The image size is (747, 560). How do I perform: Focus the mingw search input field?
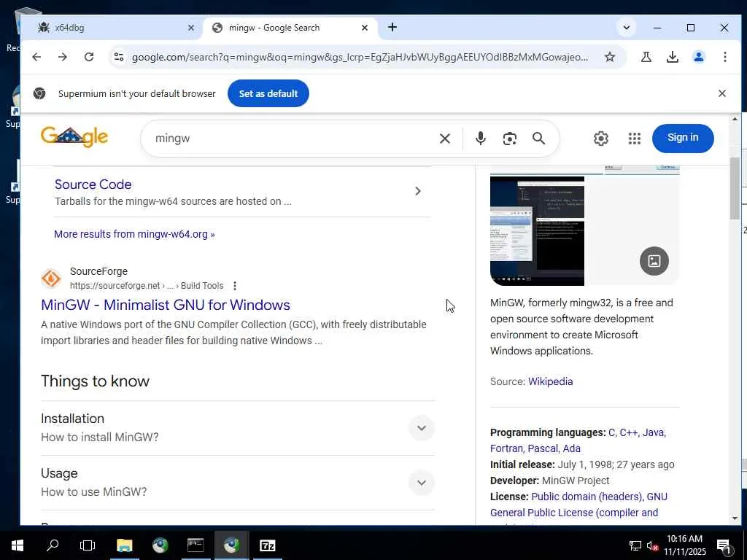click(290, 139)
